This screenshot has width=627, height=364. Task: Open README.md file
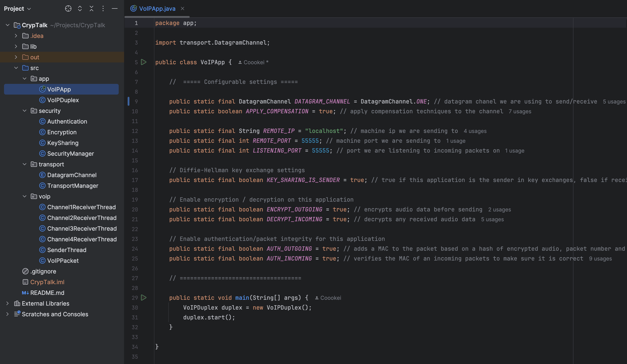pos(47,293)
